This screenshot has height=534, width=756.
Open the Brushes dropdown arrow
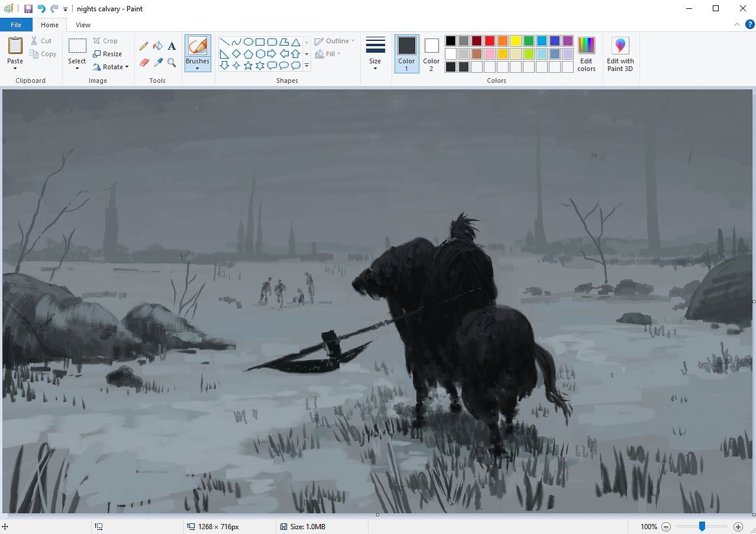[197, 69]
